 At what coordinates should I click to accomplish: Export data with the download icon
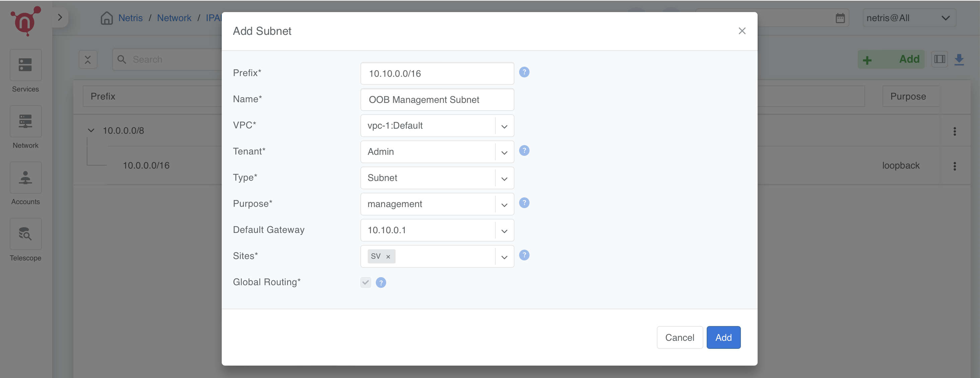click(x=959, y=59)
